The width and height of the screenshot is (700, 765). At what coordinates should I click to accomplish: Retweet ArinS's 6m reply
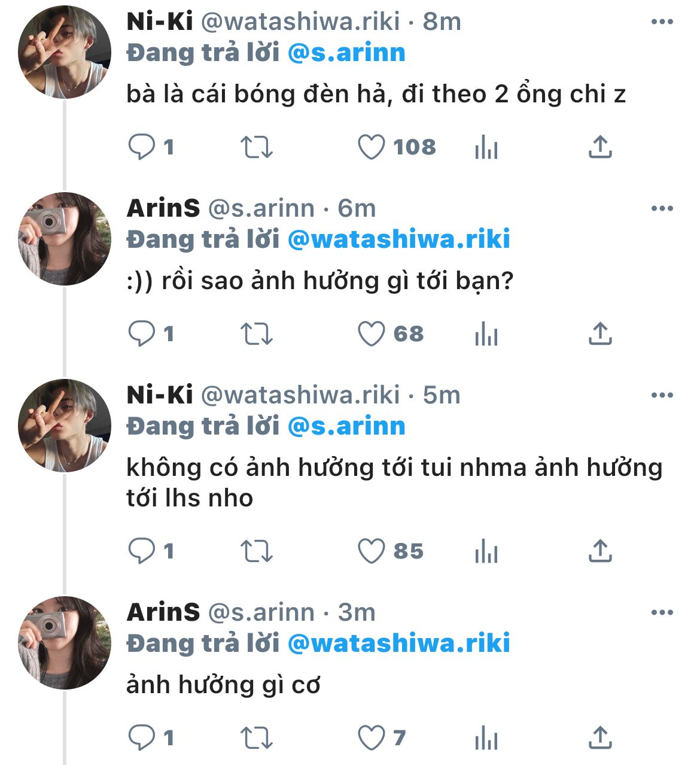coord(256,334)
